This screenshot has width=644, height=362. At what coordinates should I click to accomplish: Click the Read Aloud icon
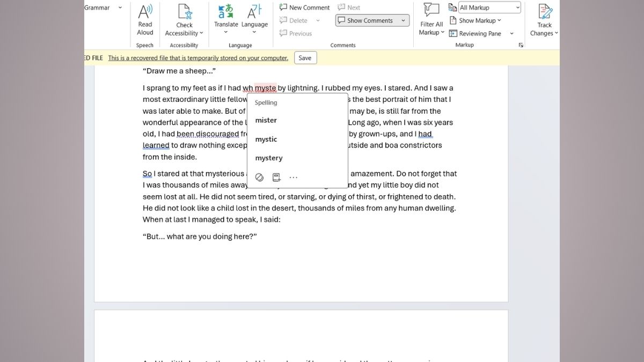click(145, 12)
